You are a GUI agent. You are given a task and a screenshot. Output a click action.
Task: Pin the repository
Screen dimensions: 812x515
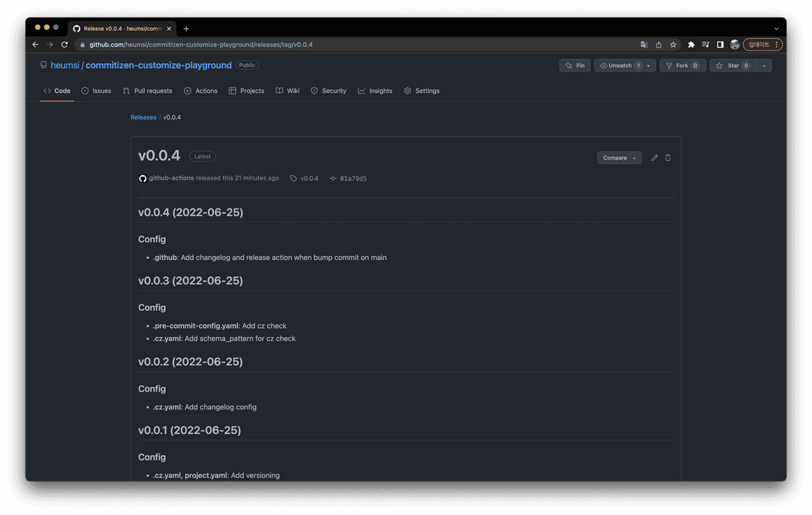tap(575, 65)
